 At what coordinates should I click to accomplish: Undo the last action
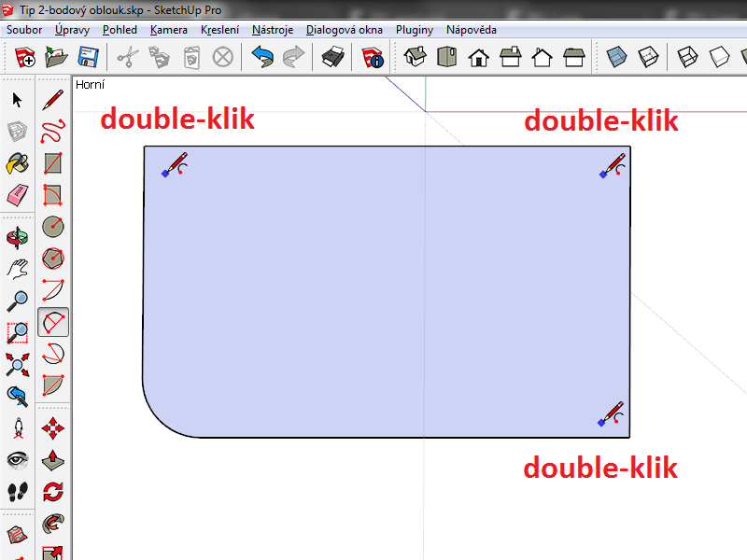click(x=262, y=58)
